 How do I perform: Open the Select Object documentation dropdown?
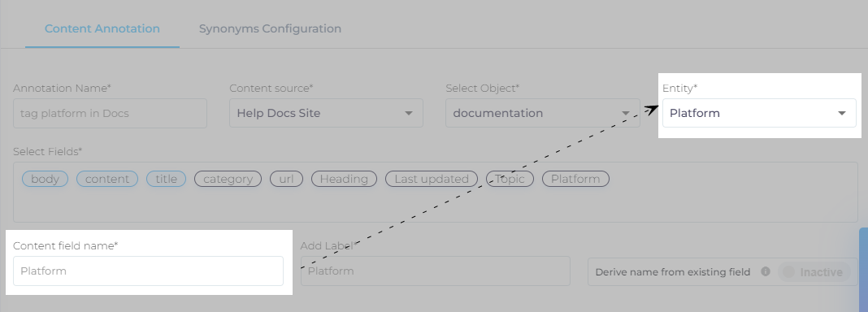coord(543,113)
